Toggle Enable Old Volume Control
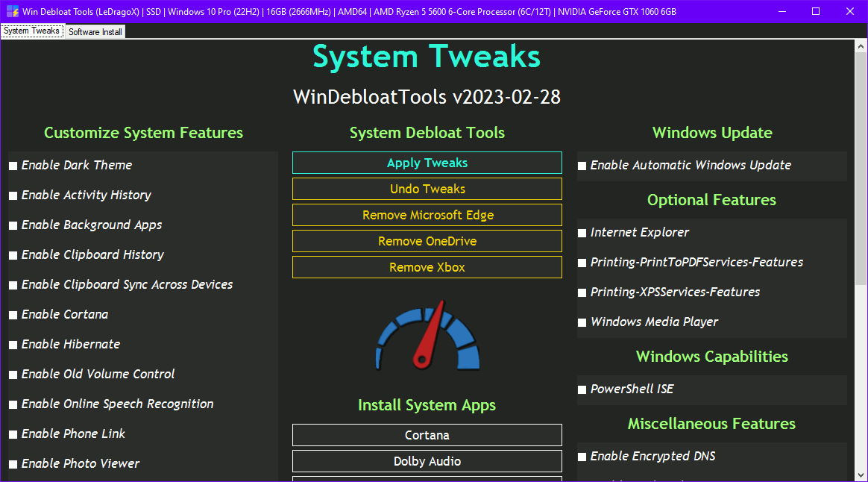 13,375
